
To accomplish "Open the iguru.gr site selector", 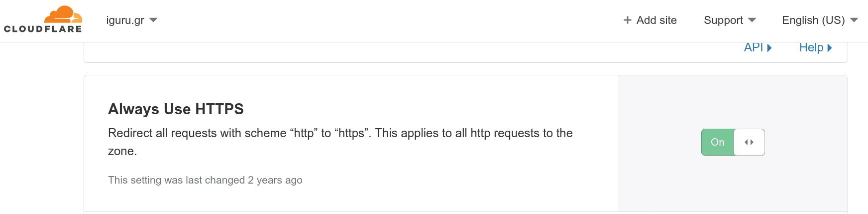I will (132, 20).
